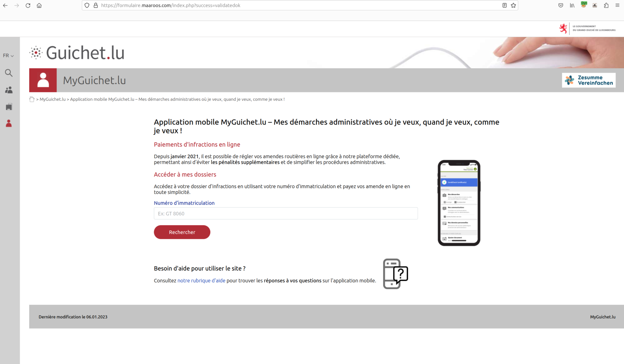624x364 pixels.
Task: Click the phone help question icon
Action: coord(395,274)
